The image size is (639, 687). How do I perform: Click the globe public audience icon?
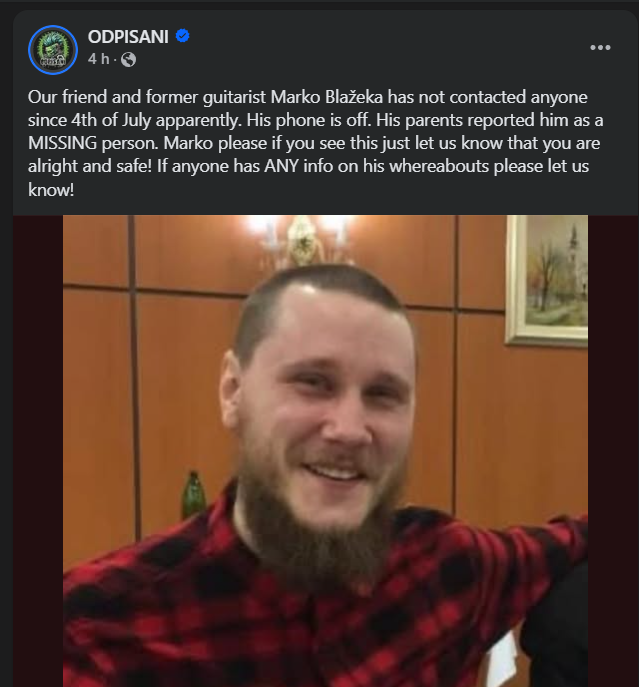pyautogui.click(x=128, y=59)
